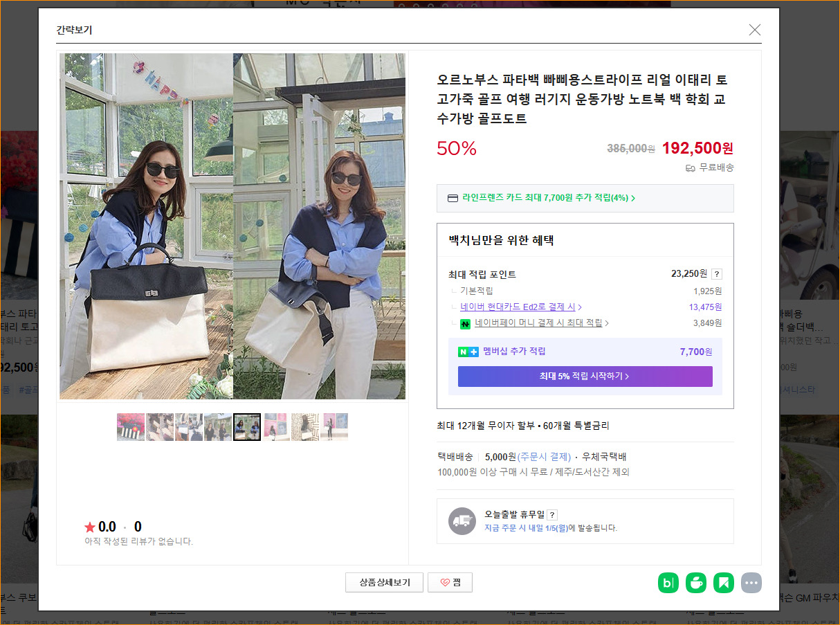Click the 50% discount label
Image resolution: width=840 pixels, height=625 pixels.
(x=456, y=147)
